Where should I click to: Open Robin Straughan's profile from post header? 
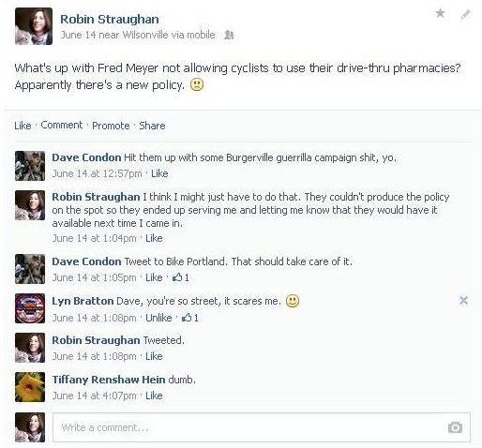click(x=110, y=20)
